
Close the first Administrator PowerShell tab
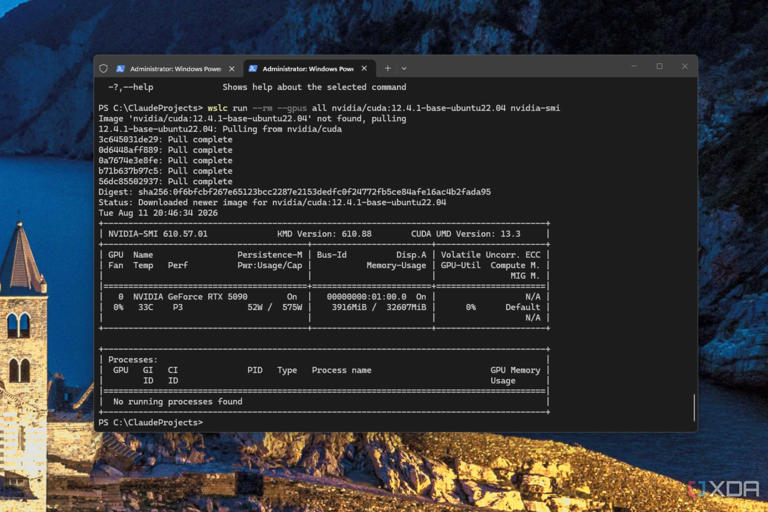coord(232,69)
